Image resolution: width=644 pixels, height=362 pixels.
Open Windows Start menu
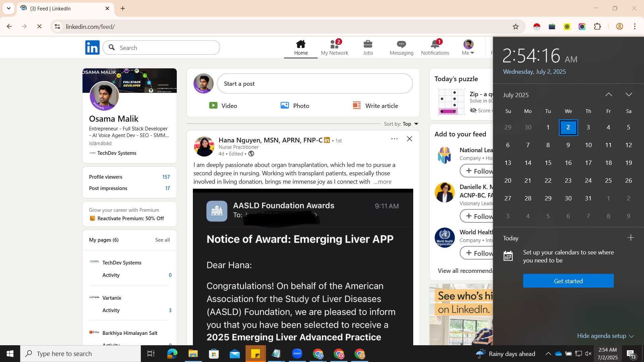[x=10, y=354]
